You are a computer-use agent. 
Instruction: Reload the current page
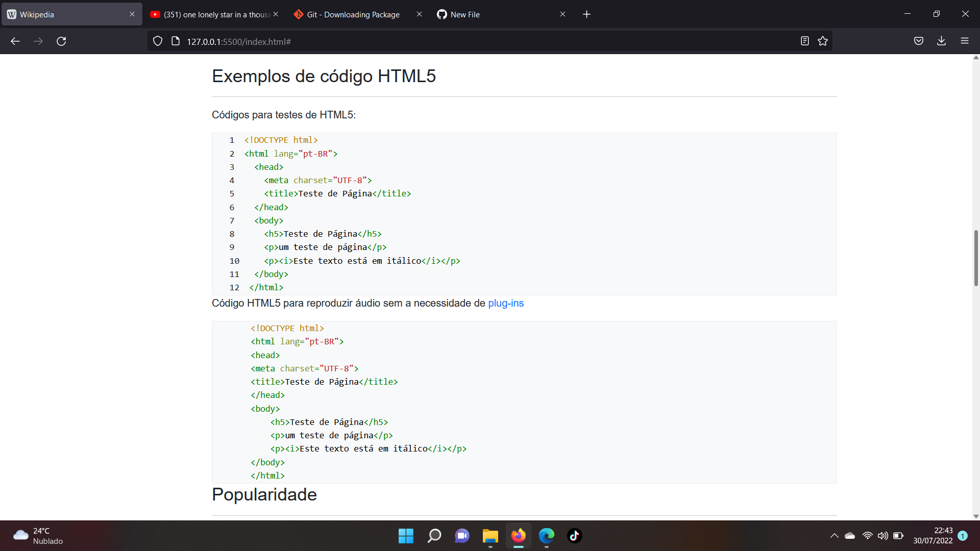tap(61, 41)
